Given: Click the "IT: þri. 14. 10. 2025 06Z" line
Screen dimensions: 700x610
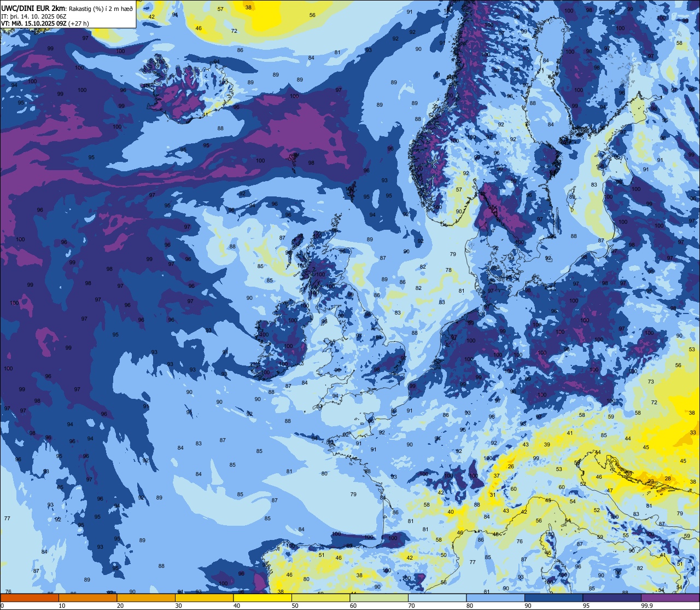Looking at the screenshot, I should click(x=34, y=16).
